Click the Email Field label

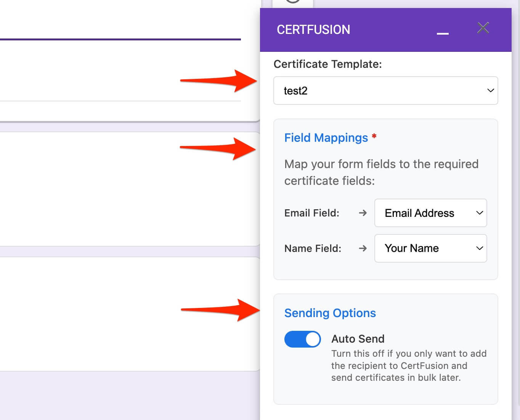click(311, 213)
